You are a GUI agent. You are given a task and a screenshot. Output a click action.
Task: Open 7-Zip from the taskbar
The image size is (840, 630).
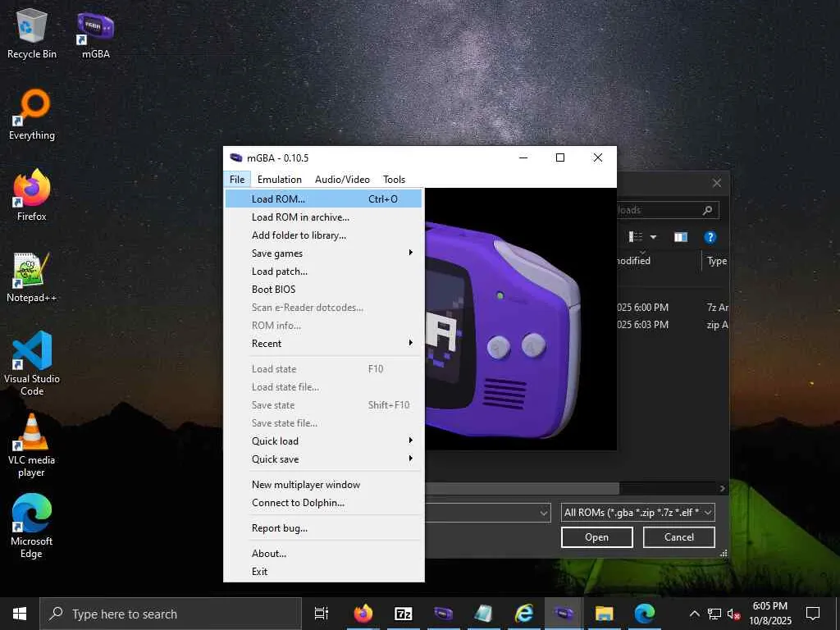coord(404,614)
